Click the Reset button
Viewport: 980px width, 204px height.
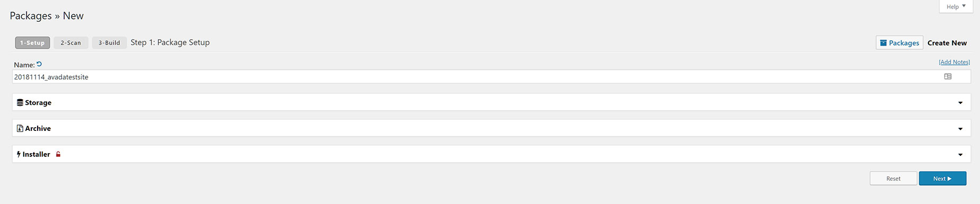click(893, 179)
